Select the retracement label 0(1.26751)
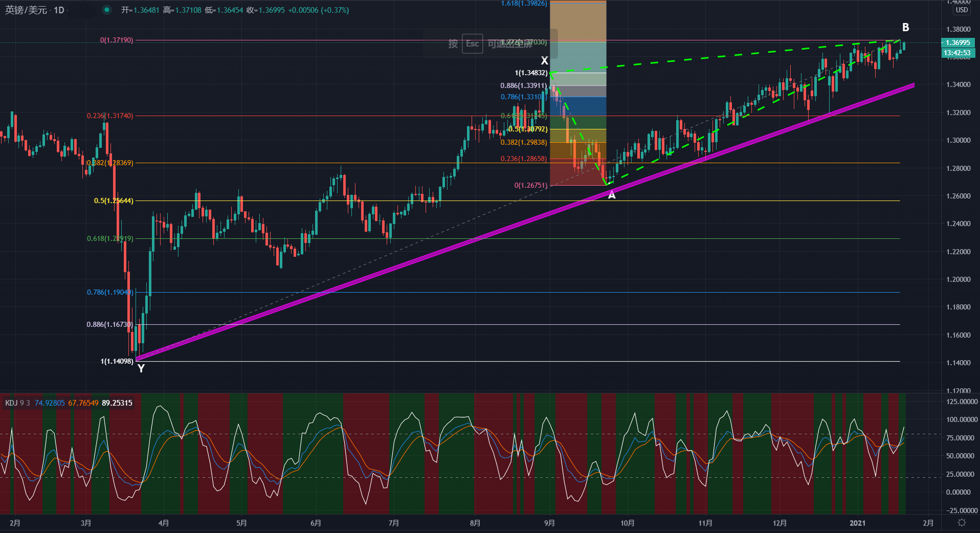This screenshot has height=533, width=980. click(531, 185)
